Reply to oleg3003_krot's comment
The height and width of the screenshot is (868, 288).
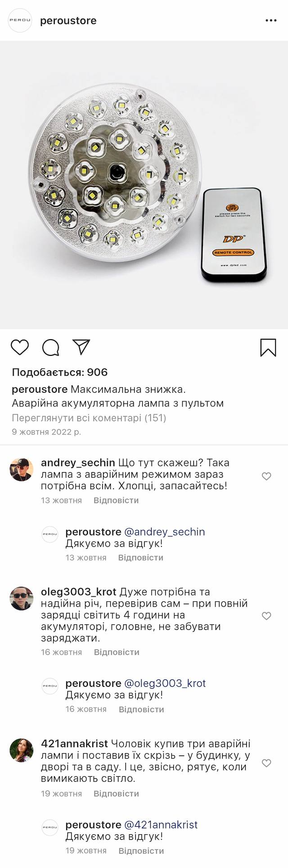pos(117,652)
